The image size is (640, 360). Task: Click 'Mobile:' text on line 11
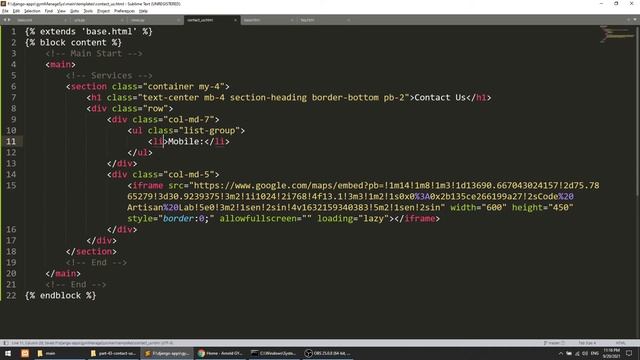186,142
